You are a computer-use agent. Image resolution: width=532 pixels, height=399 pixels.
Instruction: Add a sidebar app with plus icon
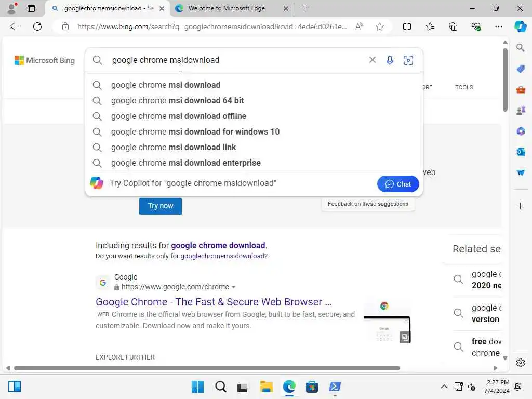click(521, 206)
